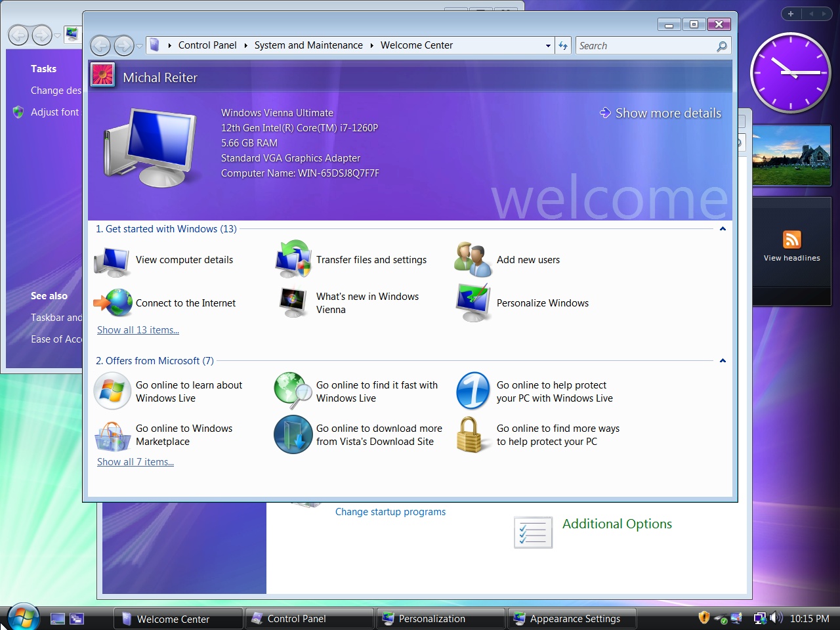
Task: Click the Personalize Windows icon
Action: (x=472, y=303)
